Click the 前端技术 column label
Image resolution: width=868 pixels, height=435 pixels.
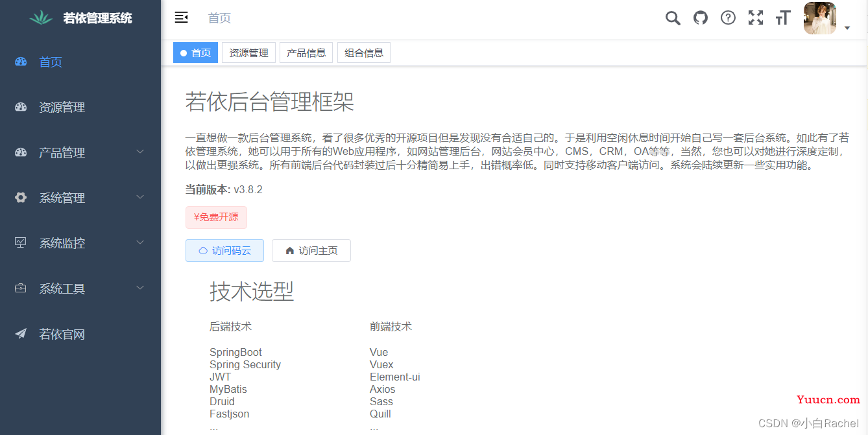point(391,327)
